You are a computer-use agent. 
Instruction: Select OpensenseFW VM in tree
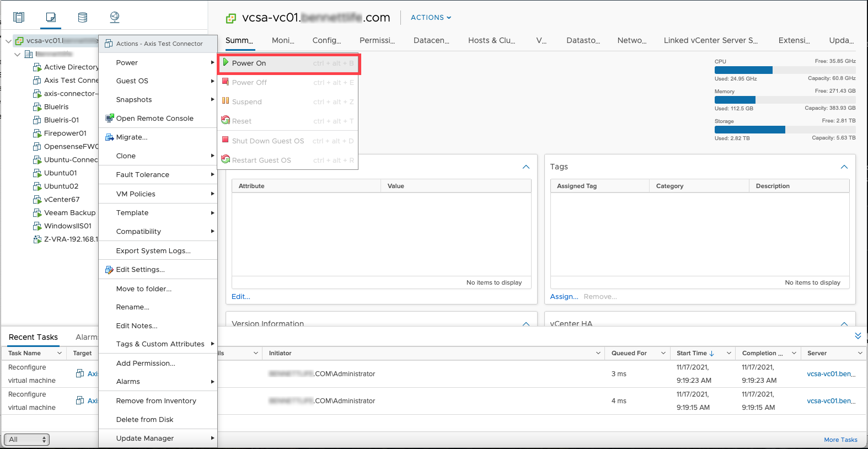71,147
